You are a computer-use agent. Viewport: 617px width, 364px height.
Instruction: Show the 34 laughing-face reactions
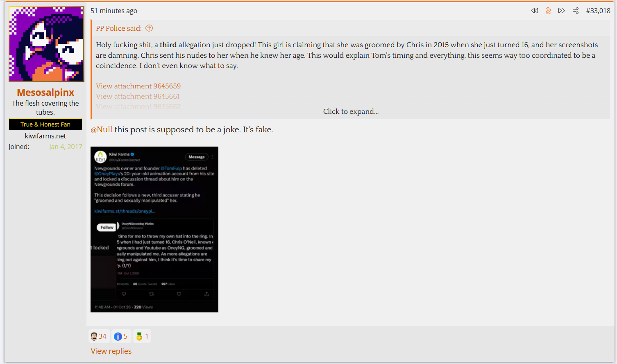pyautogui.click(x=99, y=336)
